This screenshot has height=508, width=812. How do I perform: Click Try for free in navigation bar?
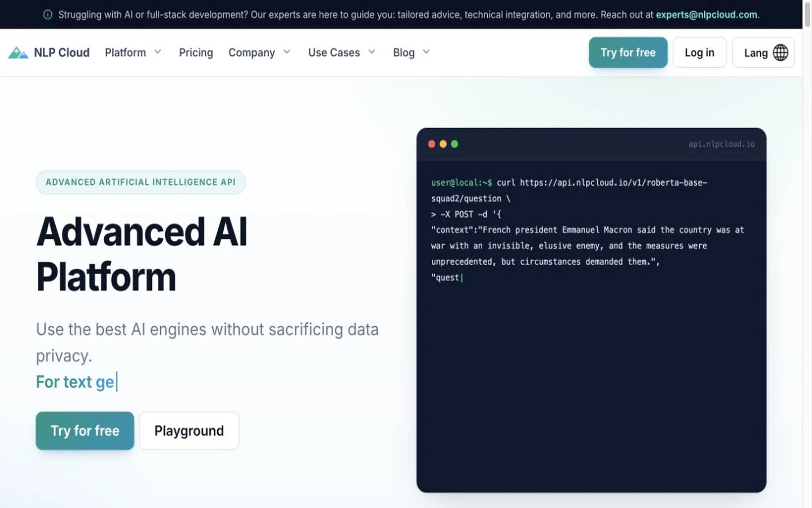coord(628,52)
